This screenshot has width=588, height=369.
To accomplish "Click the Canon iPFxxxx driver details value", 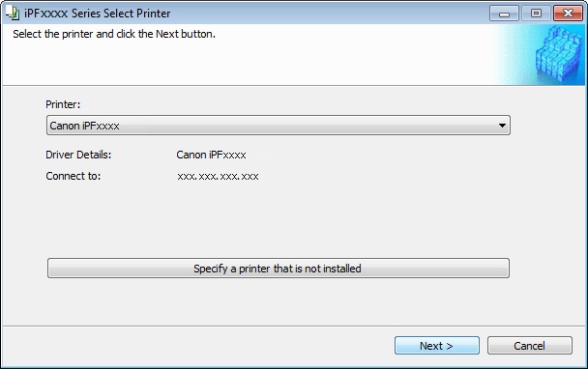I will [211, 155].
